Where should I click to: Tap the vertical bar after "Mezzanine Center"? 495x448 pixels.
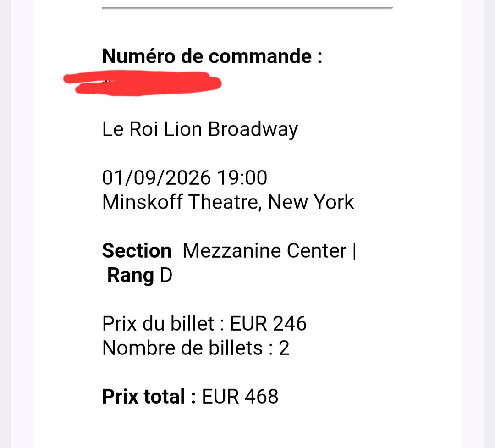click(x=354, y=251)
